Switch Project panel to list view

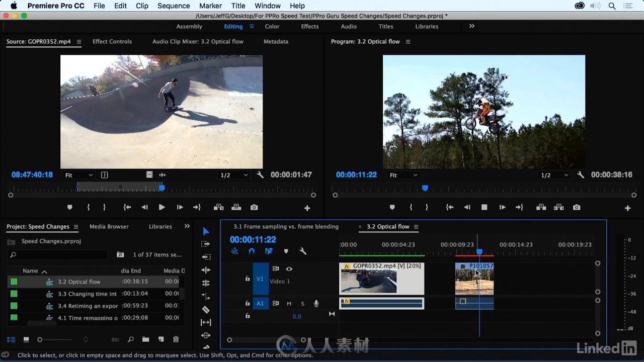pos(11,339)
